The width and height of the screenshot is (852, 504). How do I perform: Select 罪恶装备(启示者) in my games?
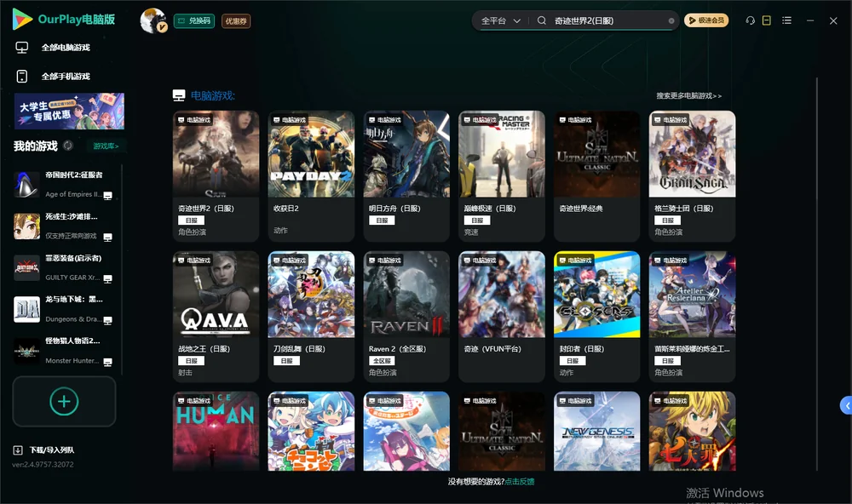[63, 267]
